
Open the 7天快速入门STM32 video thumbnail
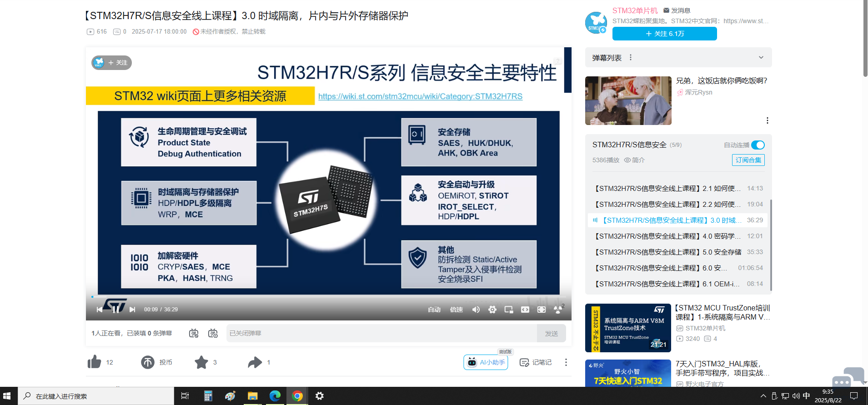coord(628,373)
